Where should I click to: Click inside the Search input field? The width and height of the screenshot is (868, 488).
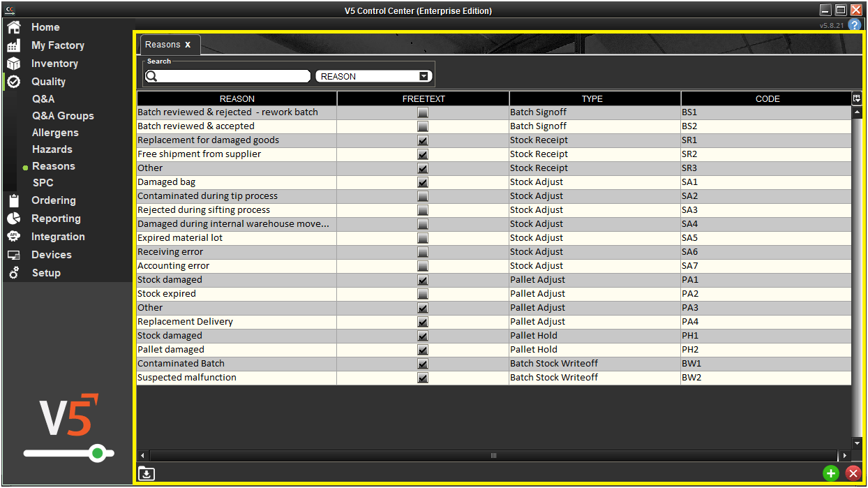pyautogui.click(x=230, y=75)
